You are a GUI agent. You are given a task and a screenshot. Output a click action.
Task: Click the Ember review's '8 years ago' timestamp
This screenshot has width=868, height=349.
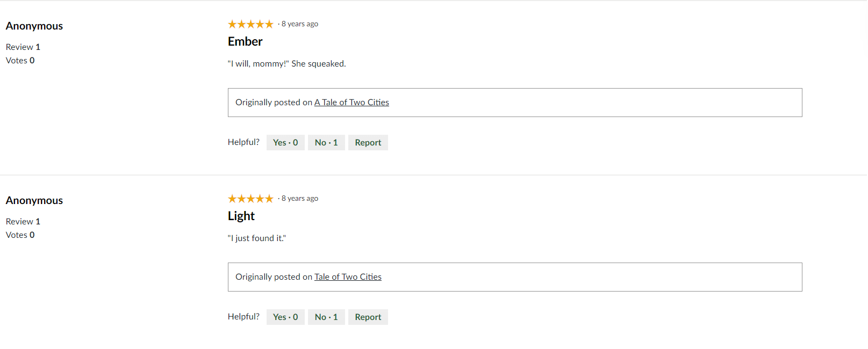pos(300,24)
